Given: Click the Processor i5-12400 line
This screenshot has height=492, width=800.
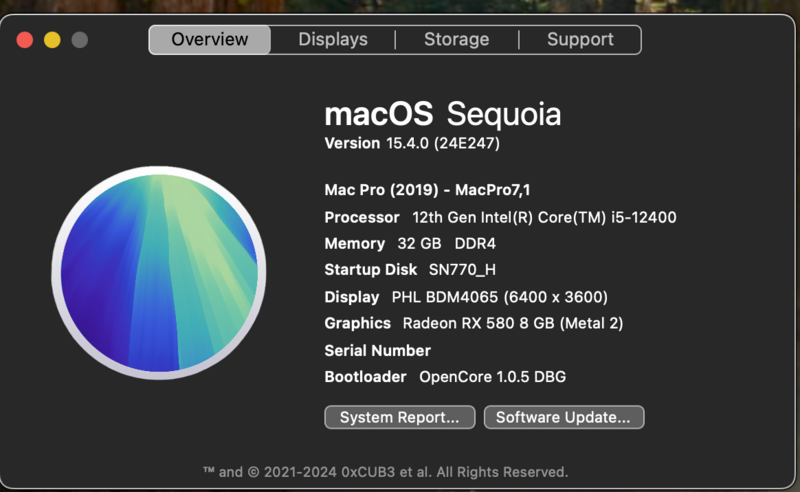Looking at the screenshot, I should pos(507,217).
